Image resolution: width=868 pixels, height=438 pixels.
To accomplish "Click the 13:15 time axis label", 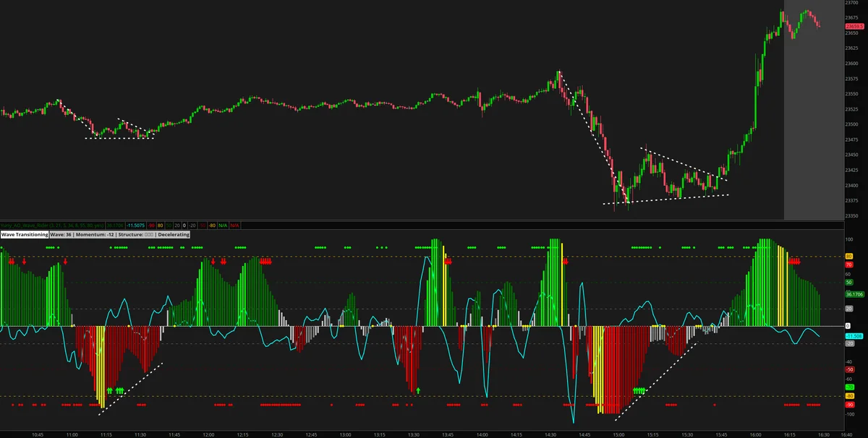I will coord(380,434).
